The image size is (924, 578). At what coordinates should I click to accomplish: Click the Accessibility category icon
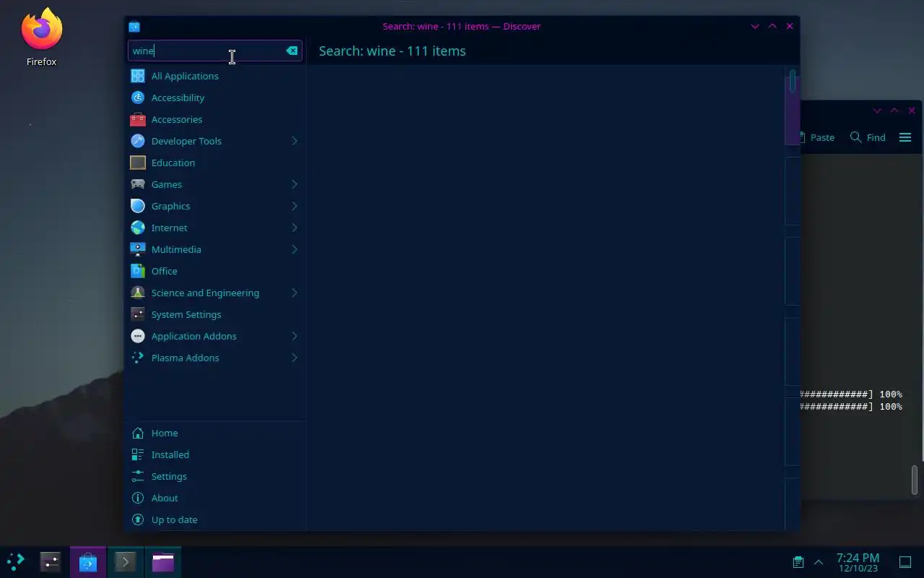pos(138,98)
